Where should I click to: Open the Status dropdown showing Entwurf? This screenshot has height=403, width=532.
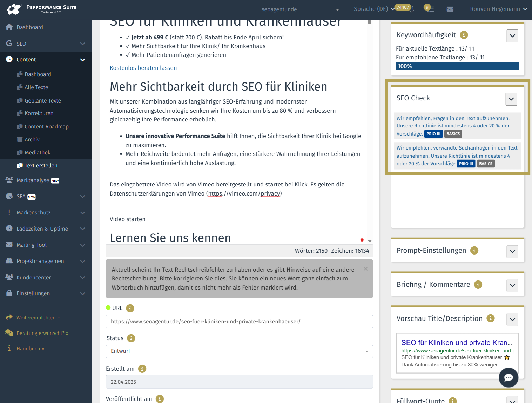point(240,351)
